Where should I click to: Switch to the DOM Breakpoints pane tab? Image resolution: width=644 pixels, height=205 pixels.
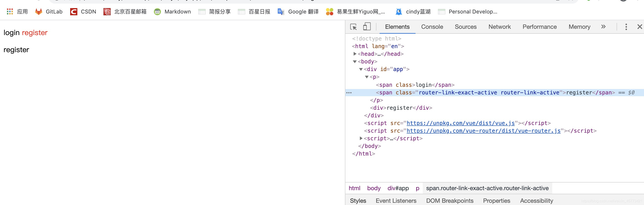[450, 201]
